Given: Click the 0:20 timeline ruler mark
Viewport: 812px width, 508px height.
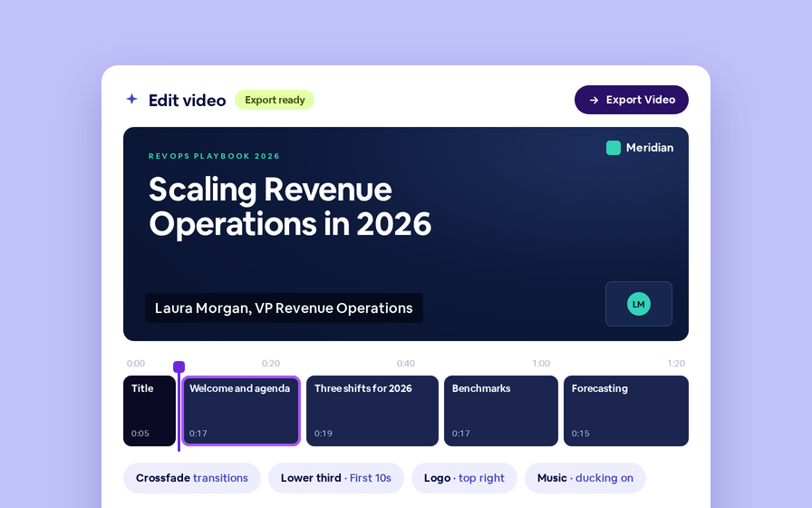Looking at the screenshot, I should (271, 364).
